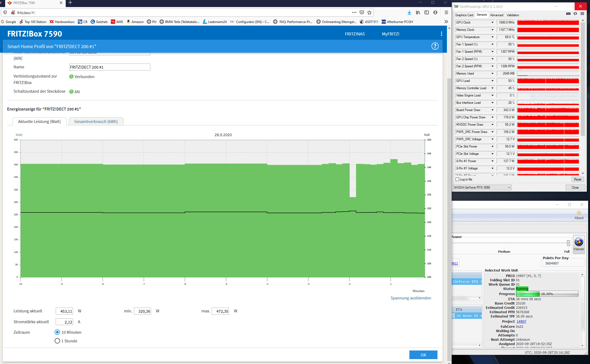
Task: Open the GPU-Z hamburger menu icon
Action: (x=582, y=14)
